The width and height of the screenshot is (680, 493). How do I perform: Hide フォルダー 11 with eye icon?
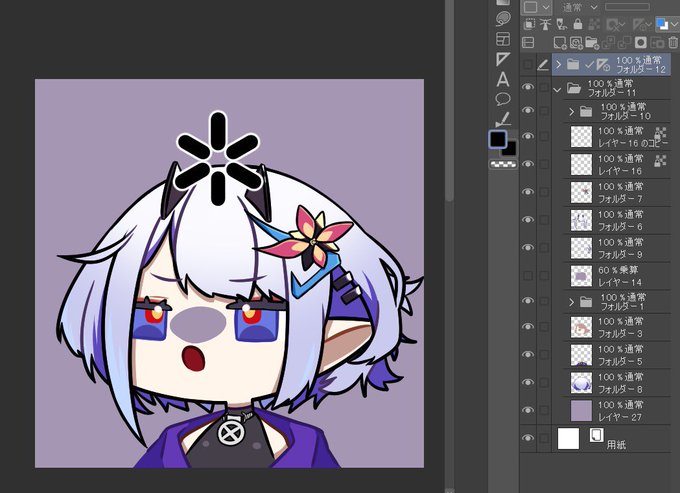(528, 87)
